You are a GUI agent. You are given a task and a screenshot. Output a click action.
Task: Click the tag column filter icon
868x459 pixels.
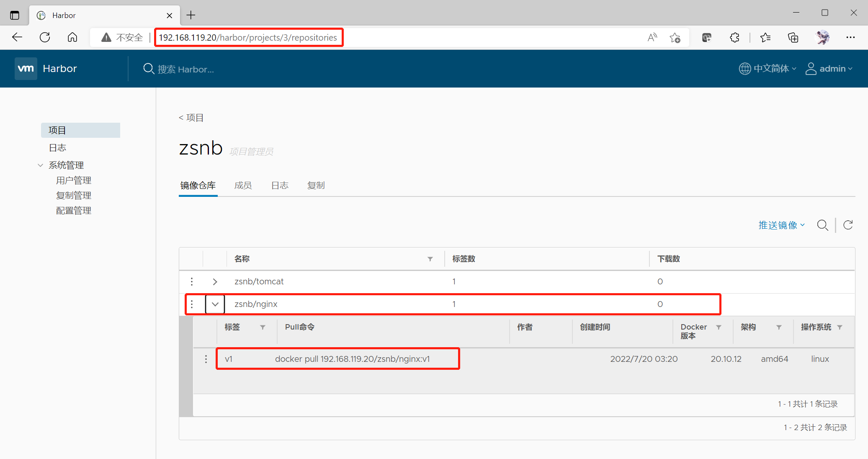click(263, 327)
